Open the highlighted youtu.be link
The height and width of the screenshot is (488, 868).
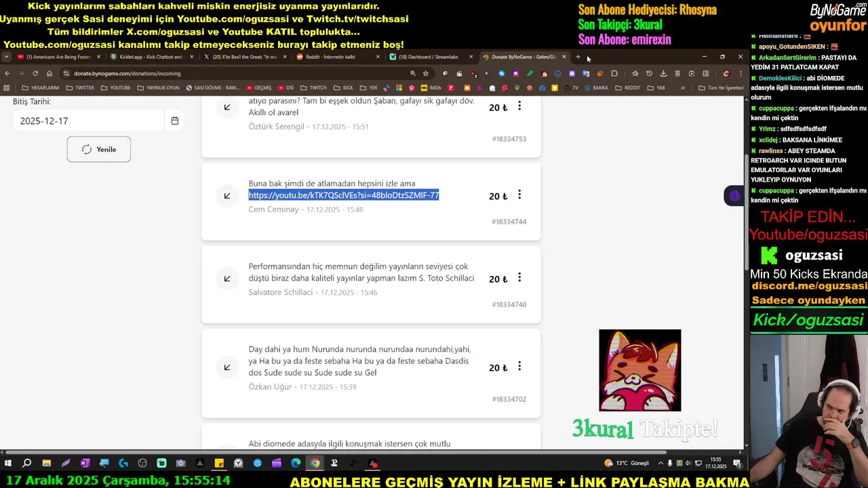(344, 195)
